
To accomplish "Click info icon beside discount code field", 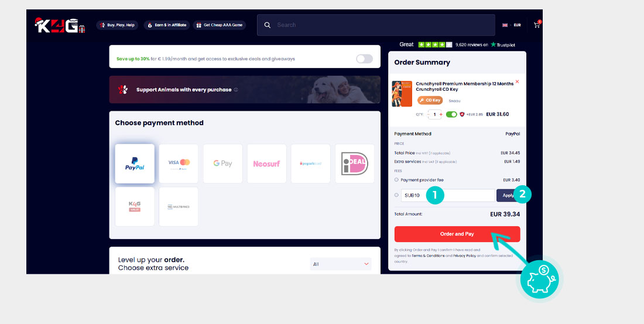I will (396, 195).
